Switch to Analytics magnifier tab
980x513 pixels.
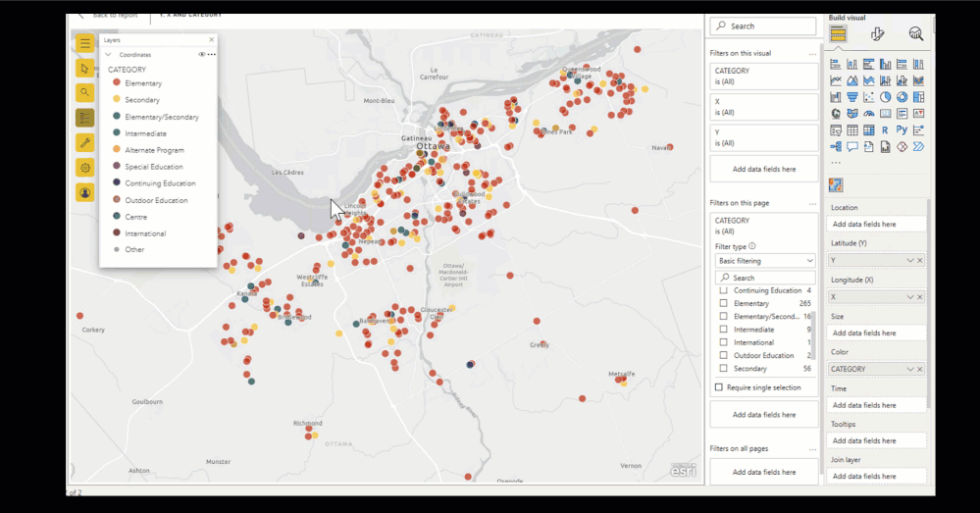pyautogui.click(x=915, y=33)
